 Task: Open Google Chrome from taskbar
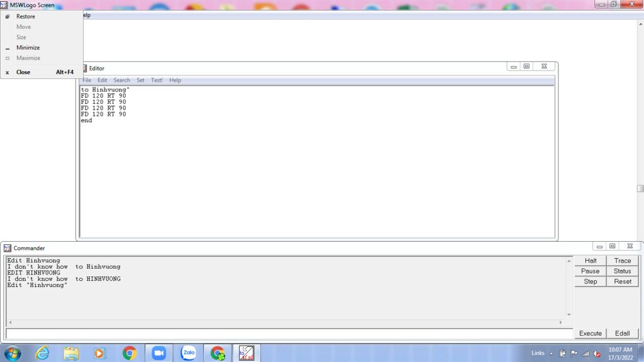pos(130,353)
